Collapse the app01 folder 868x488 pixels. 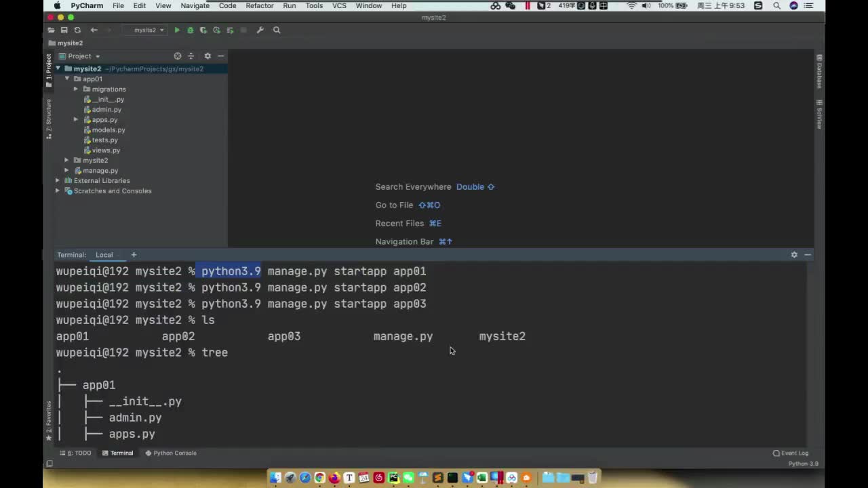coord(67,79)
